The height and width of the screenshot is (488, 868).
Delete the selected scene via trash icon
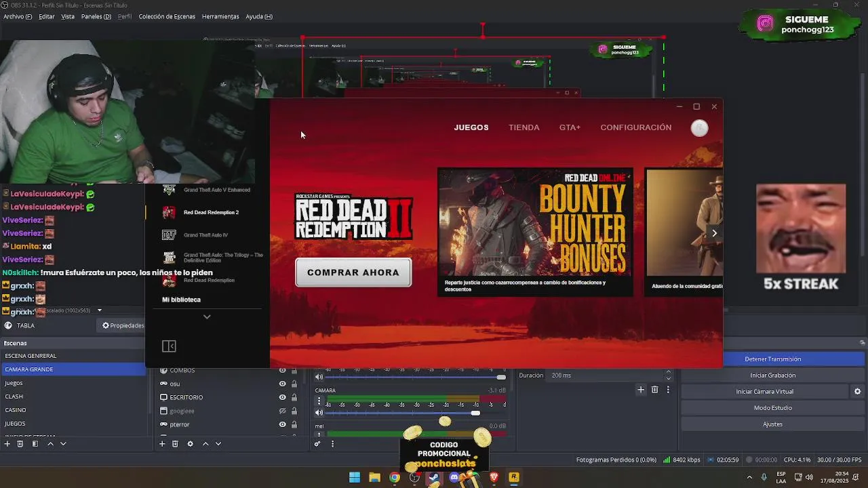pyautogui.click(x=20, y=443)
